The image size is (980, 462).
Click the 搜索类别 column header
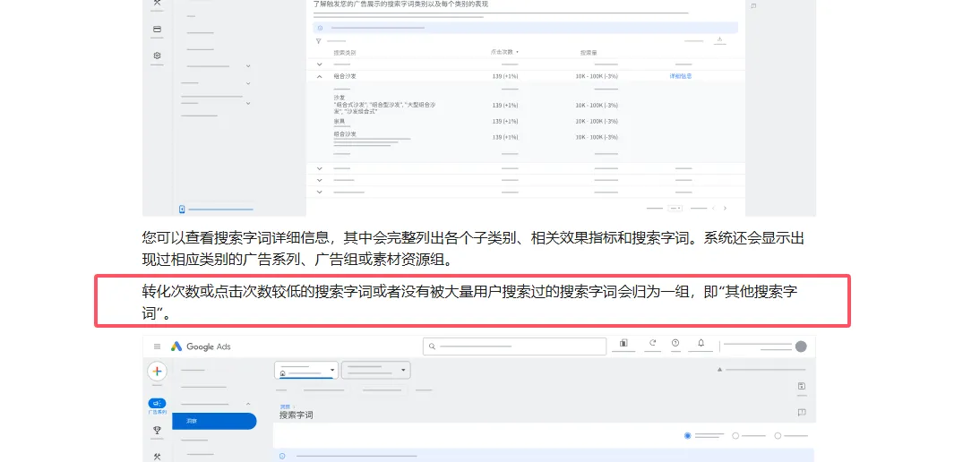click(x=344, y=53)
